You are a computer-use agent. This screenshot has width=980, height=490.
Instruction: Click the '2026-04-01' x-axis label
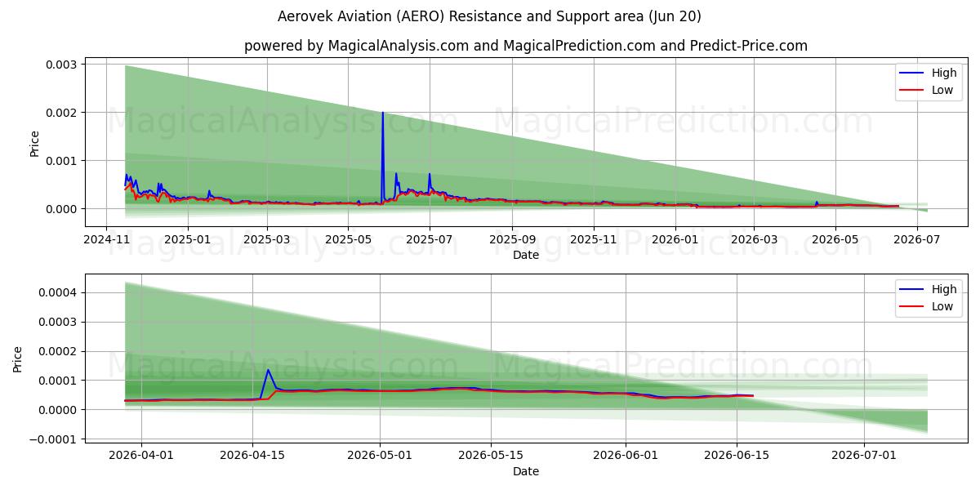[x=141, y=457]
